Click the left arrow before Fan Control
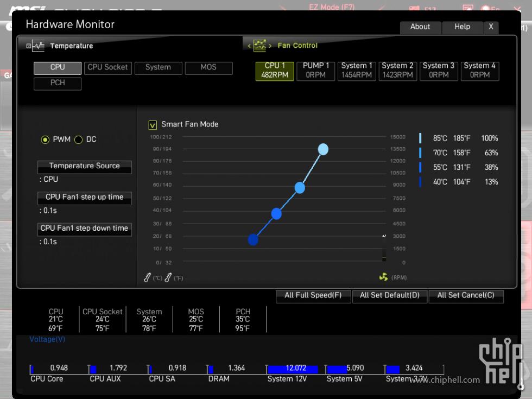This screenshot has height=399, width=532. (x=249, y=46)
